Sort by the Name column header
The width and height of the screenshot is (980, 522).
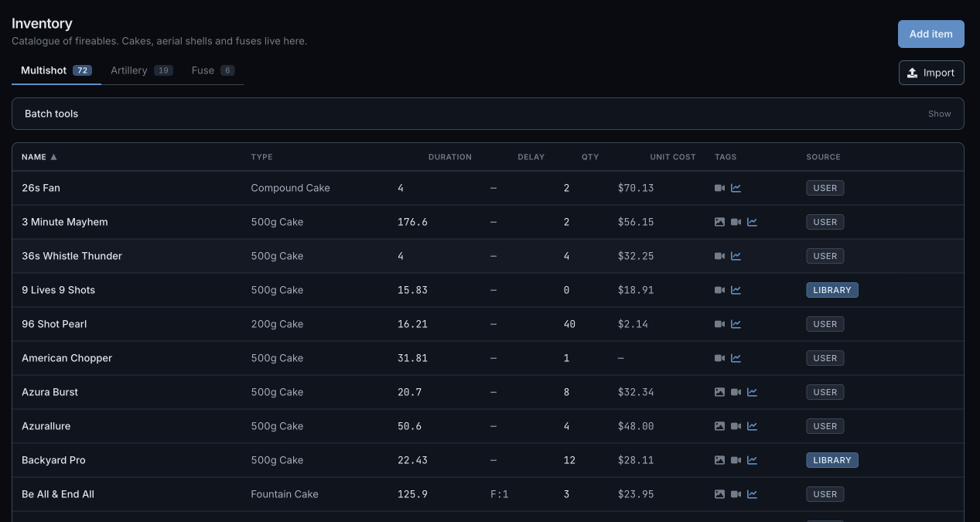(39, 157)
